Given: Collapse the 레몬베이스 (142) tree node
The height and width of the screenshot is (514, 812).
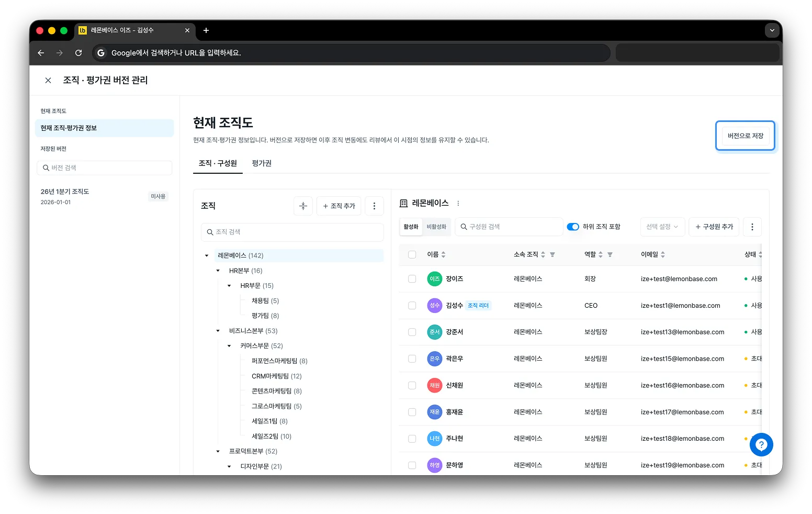Looking at the screenshot, I should point(207,256).
